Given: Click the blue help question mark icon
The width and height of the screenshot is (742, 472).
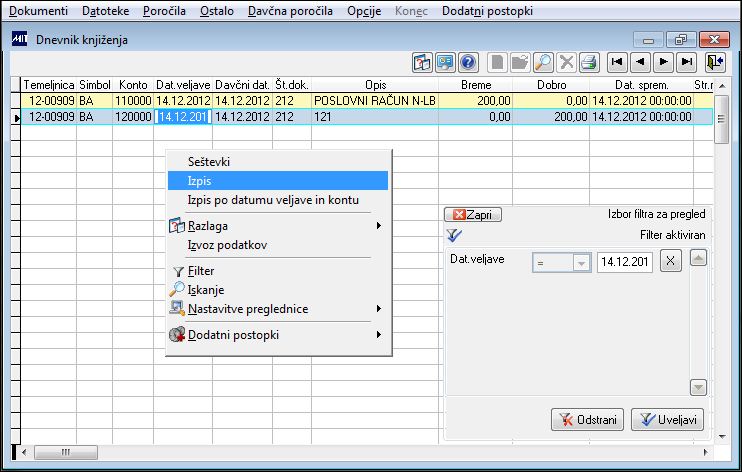Looking at the screenshot, I should (468, 62).
